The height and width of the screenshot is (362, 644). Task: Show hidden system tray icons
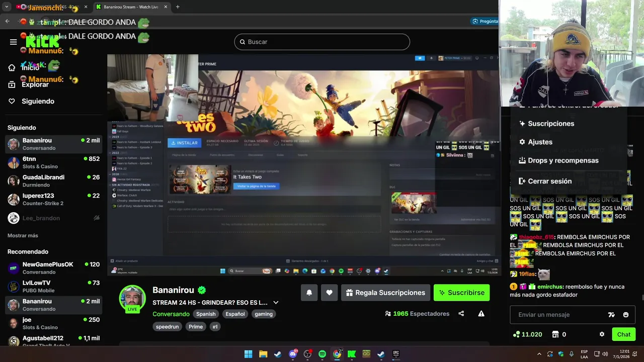(539, 354)
